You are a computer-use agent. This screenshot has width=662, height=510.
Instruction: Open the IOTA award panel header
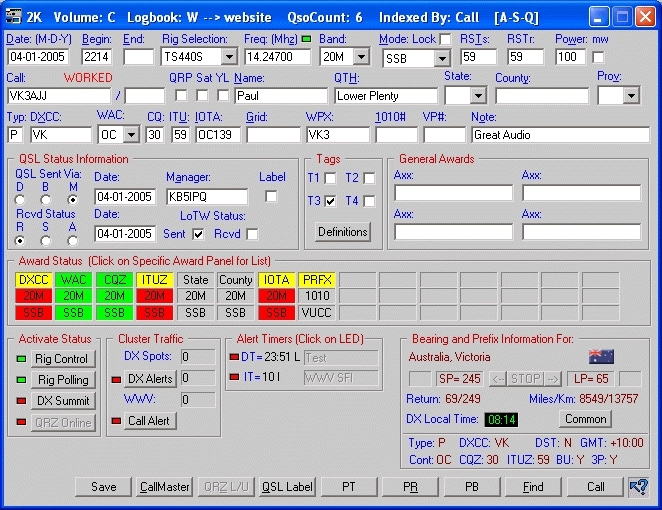tap(276, 280)
